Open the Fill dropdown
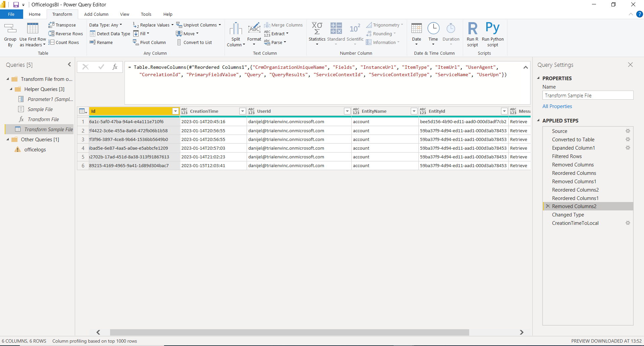The width and height of the screenshot is (644, 346). [141, 34]
